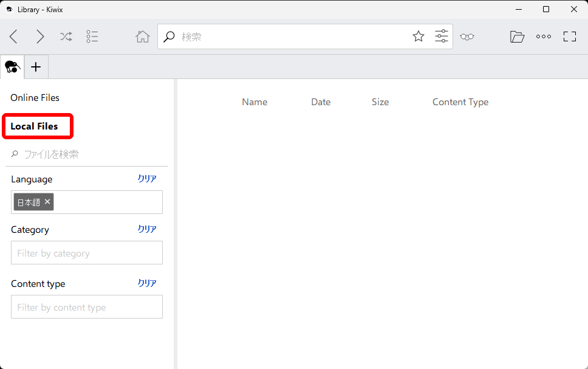Clear the Category filter
The image size is (588, 369).
point(147,229)
